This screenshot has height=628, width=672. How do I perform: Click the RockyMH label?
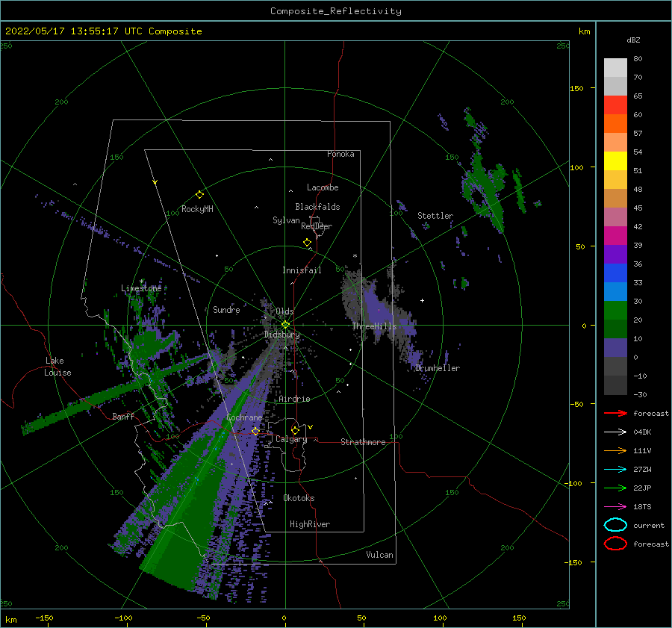pos(197,209)
